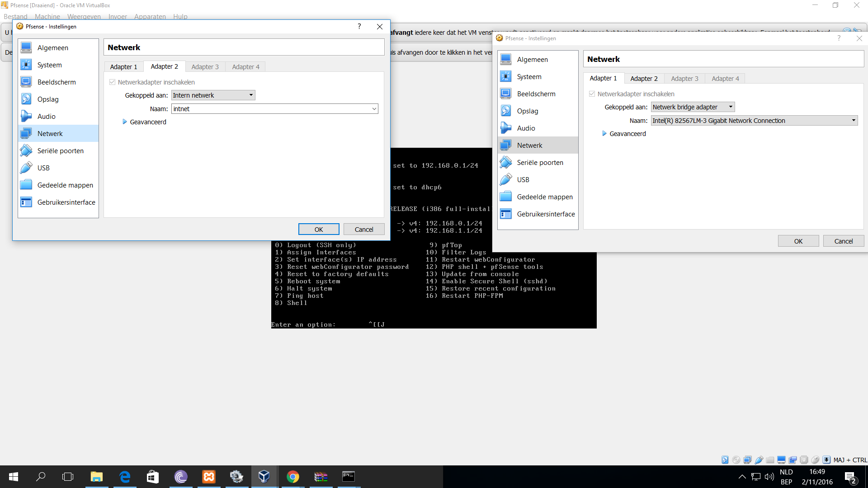
Task: Toggle Netwerkadapter inschakelen in left dialog
Action: (113, 82)
